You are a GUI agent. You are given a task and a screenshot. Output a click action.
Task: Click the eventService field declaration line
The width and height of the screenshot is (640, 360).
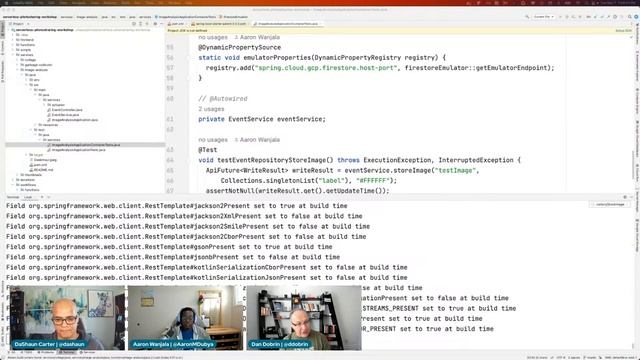pyautogui.click(x=262, y=119)
